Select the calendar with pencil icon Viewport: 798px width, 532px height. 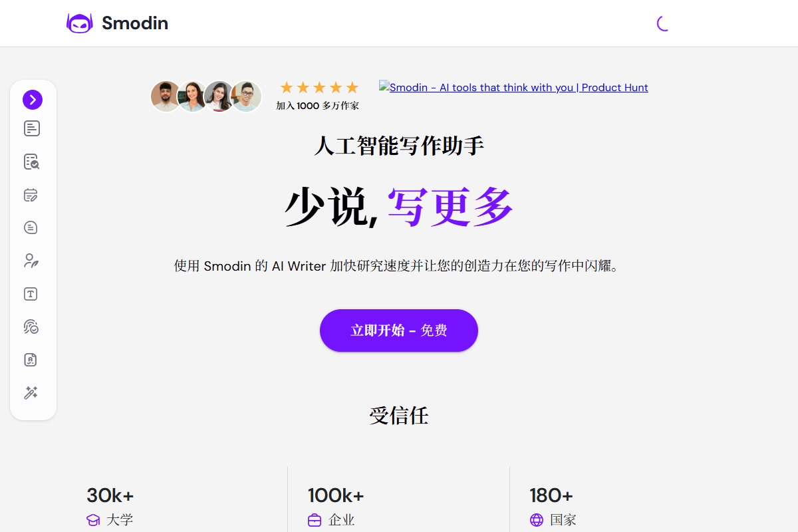coord(31,195)
